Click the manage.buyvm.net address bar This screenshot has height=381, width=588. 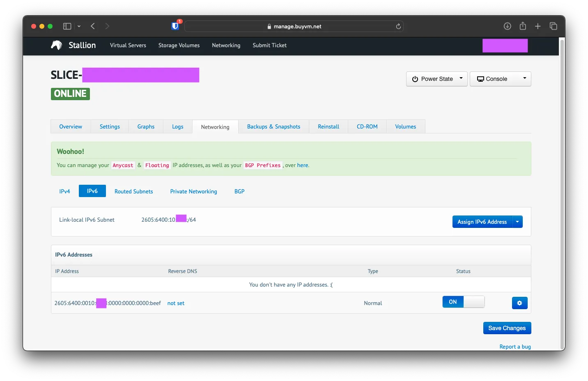[294, 26]
